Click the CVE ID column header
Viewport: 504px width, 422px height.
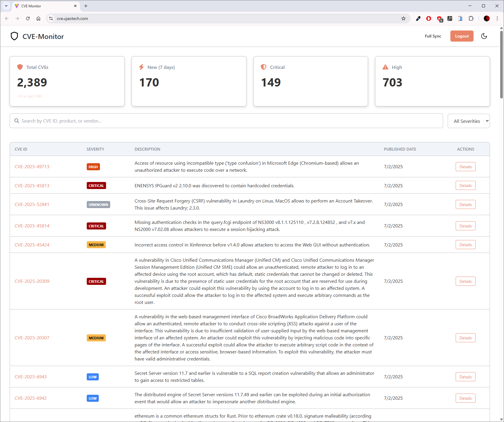(x=21, y=149)
